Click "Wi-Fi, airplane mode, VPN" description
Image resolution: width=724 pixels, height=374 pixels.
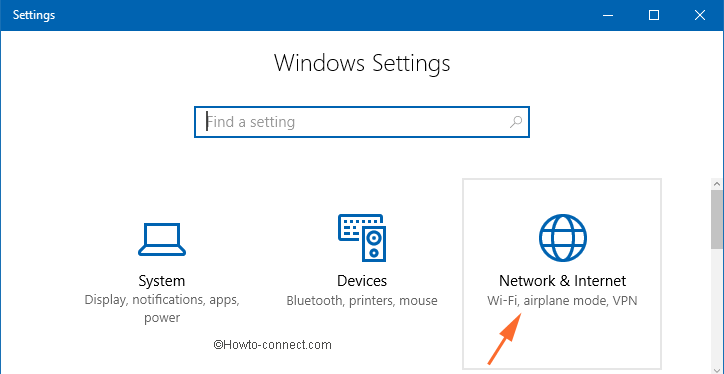tap(562, 301)
